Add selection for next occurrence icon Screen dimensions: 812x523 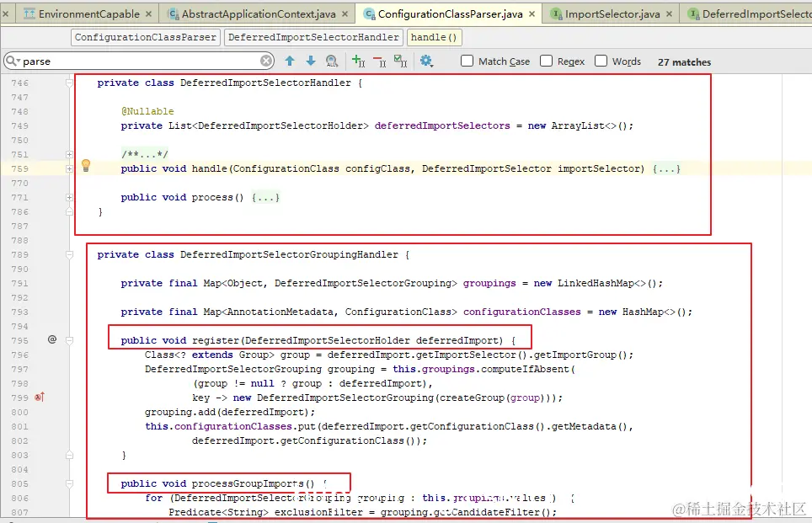[358, 61]
